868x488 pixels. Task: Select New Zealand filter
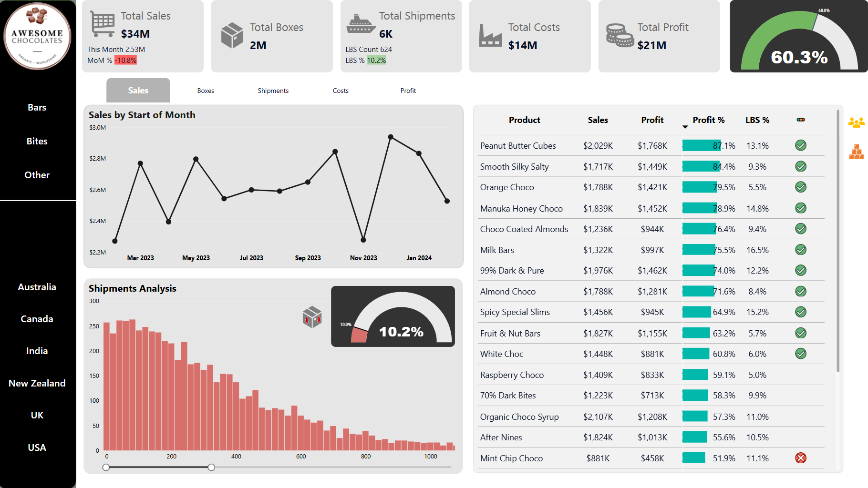[37, 383]
